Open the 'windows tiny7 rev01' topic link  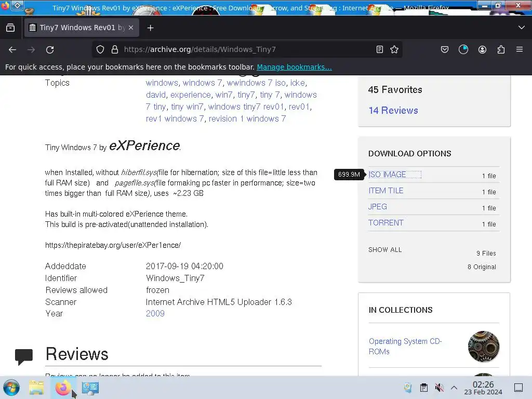[246, 107]
